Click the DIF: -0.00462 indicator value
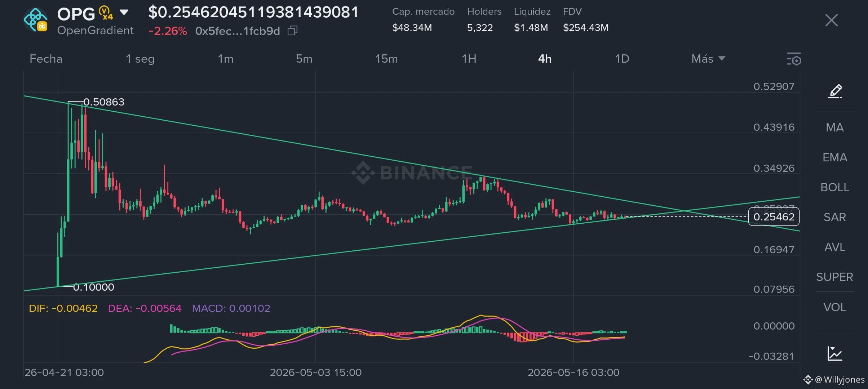Viewport: 868px width, 389px height. point(63,308)
